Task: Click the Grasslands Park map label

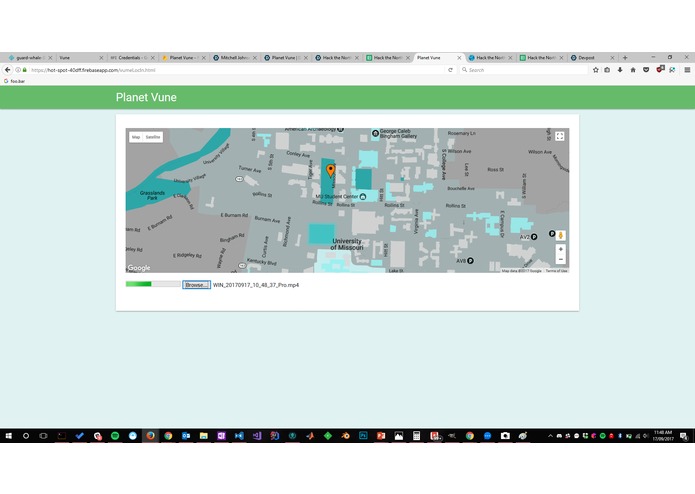Action: 152,195
